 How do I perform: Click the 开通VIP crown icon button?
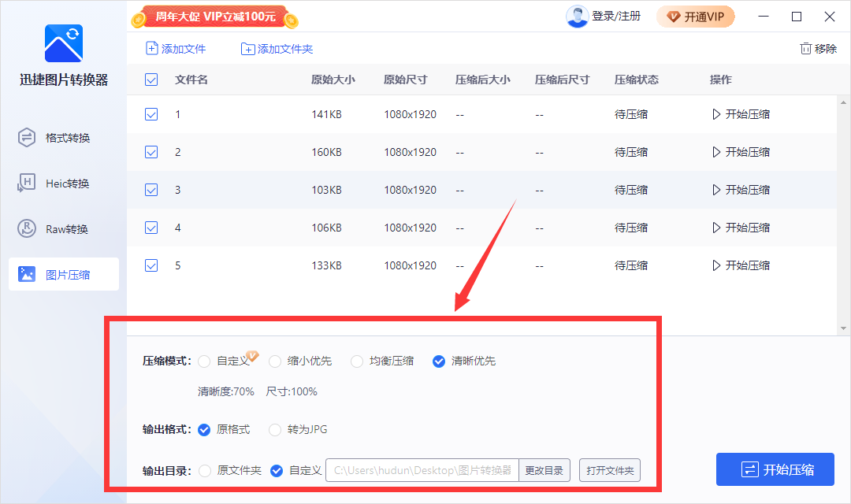[674, 16]
